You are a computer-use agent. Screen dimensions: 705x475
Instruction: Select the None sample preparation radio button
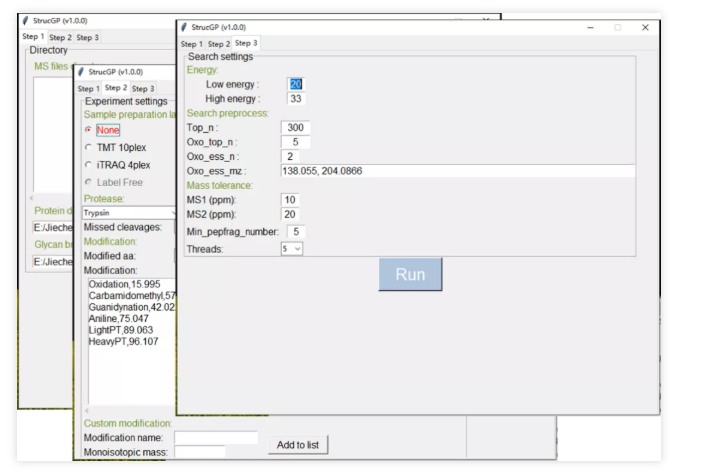click(88, 130)
